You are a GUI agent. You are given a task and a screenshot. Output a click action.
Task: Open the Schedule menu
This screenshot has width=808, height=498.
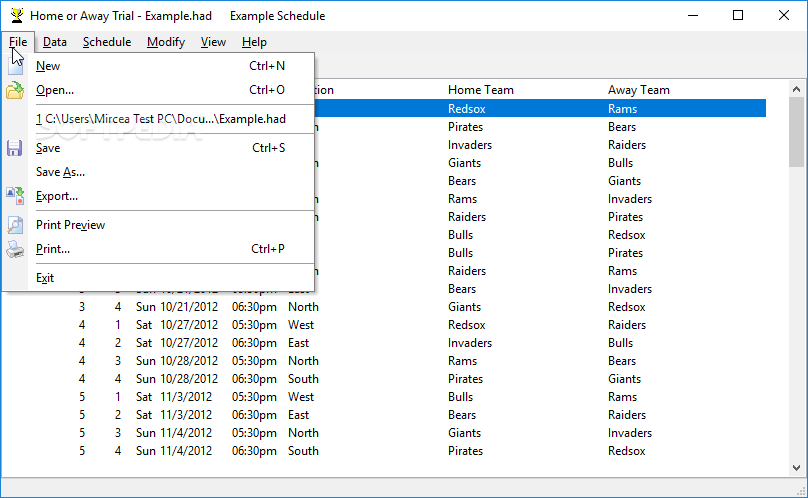pyautogui.click(x=107, y=42)
